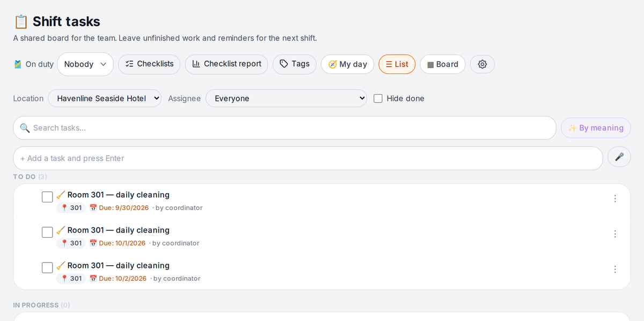
Task: Click the magnifier icon in the search bar
Action: pos(25,128)
